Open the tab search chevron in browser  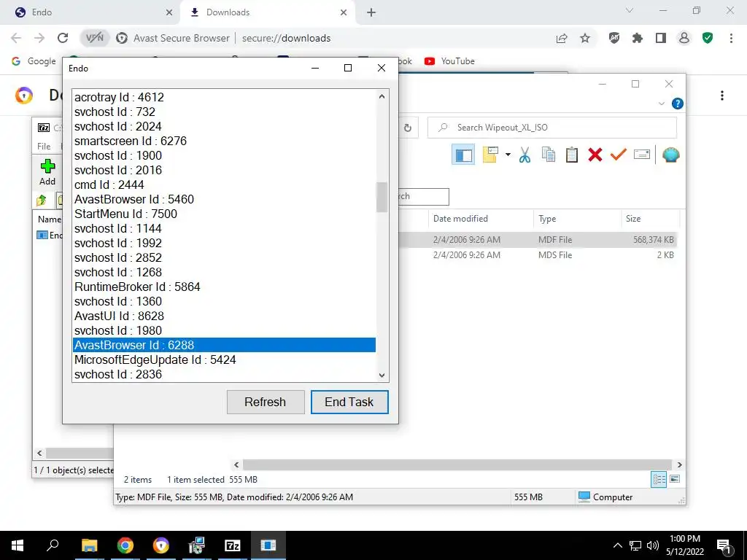coord(629,10)
